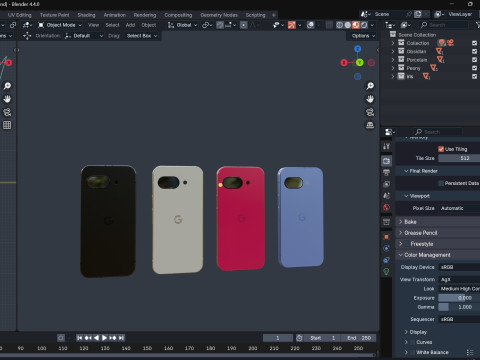Open the Object Mode dropdown
Image resolution: width=480 pixels, height=360 pixels.
[60, 25]
